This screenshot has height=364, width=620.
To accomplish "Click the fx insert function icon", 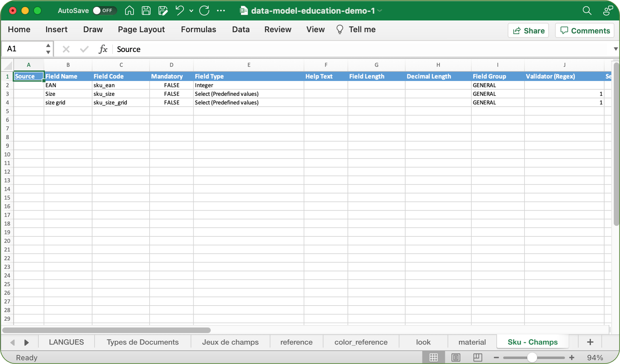I will tap(103, 49).
